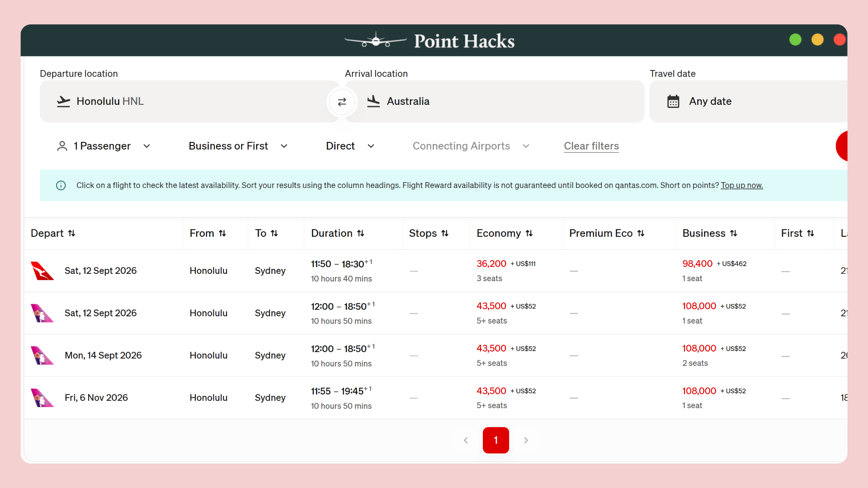Expand the Business or First cabin chevron
The height and width of the screenshot is (488, 868).
(x=284, y=146)
